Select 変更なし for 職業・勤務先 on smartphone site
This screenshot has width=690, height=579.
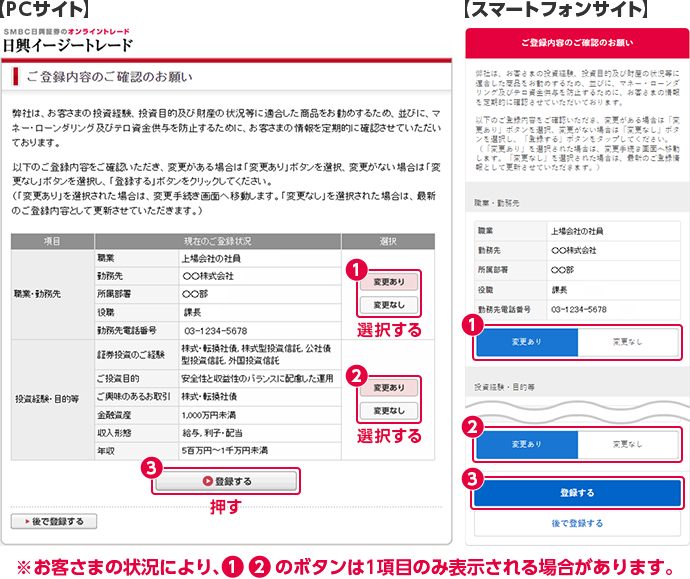[x=628, y=341]
